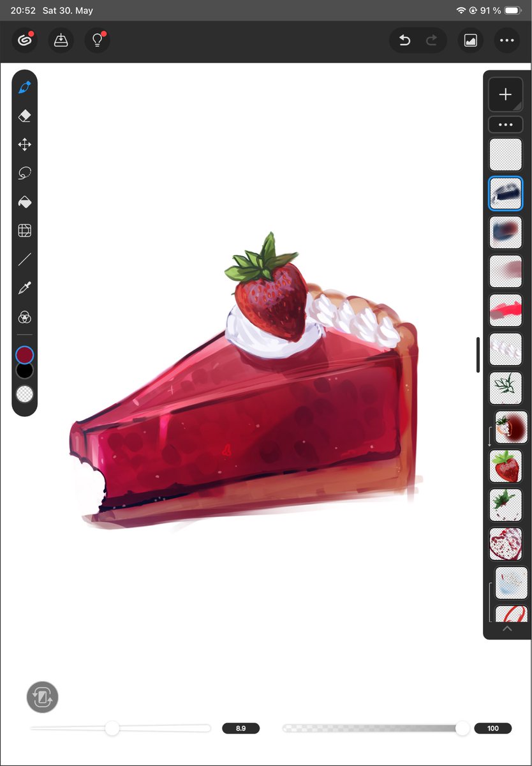Select the whipped cream swirls layer
Viewport: 532px width, 766px height.
[x=505, y=349]
